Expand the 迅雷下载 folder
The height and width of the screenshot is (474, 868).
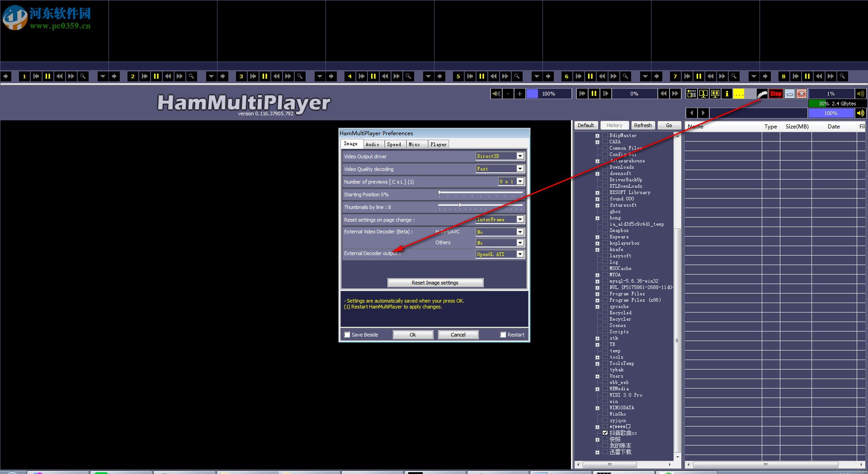(597, 452)
